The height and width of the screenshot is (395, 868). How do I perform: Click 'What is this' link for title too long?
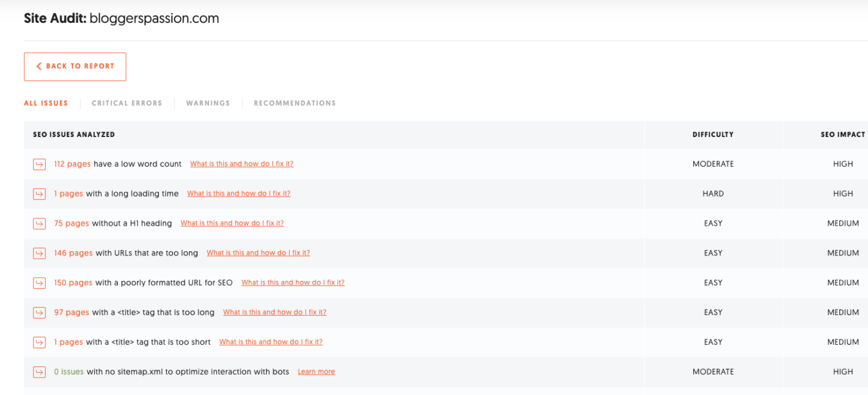point(275,313)
